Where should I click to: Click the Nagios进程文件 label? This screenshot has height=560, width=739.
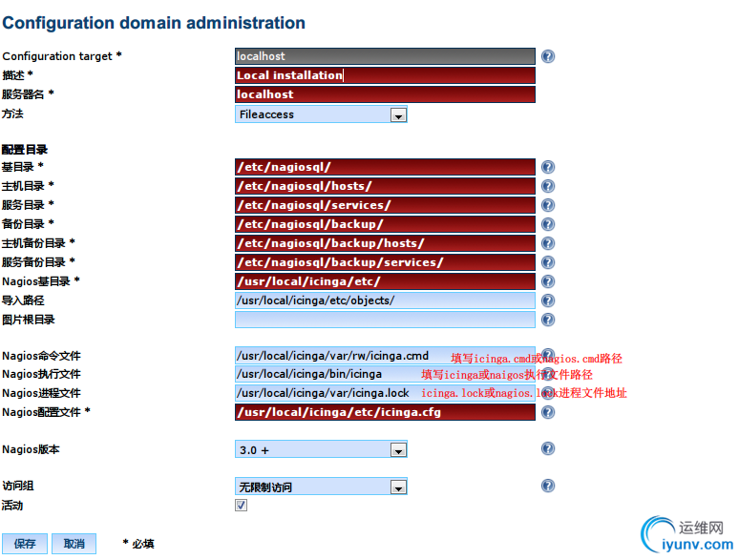pyautogui.click(x=41, y=393)
